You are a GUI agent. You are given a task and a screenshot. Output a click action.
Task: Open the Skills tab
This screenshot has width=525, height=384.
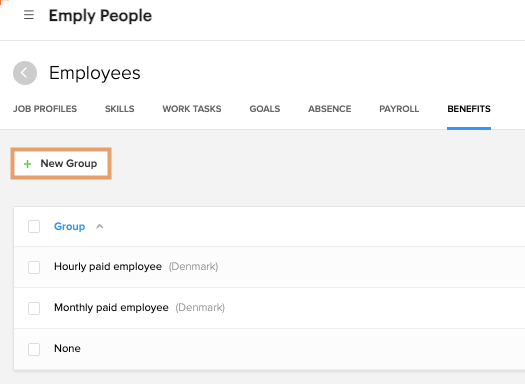[x=120, y=109]
